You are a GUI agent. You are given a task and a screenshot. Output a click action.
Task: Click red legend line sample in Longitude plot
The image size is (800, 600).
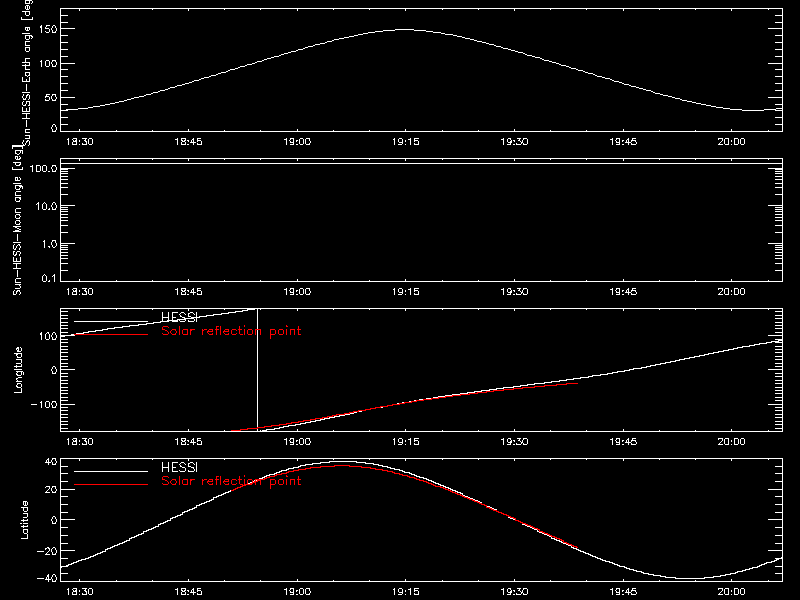(x=111, y=335)
